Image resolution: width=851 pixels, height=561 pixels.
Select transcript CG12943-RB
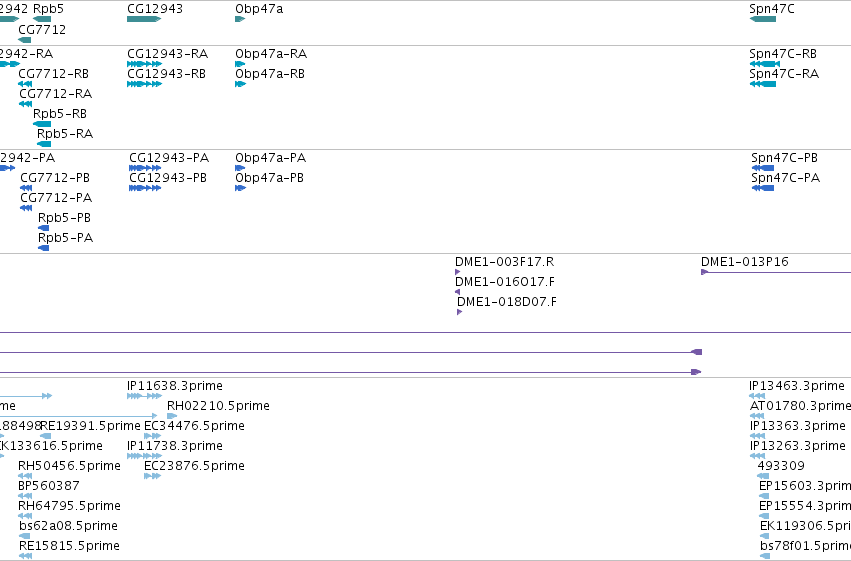pyautogui.click(x=144, y=84)
